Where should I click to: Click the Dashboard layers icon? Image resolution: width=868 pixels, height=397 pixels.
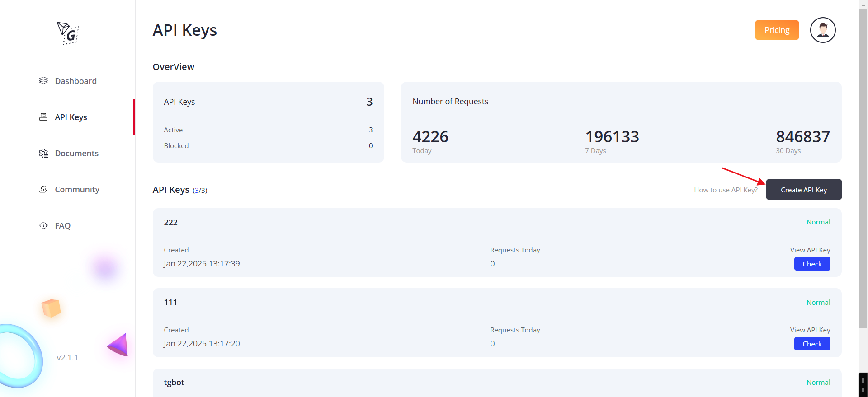click(43, 80)
